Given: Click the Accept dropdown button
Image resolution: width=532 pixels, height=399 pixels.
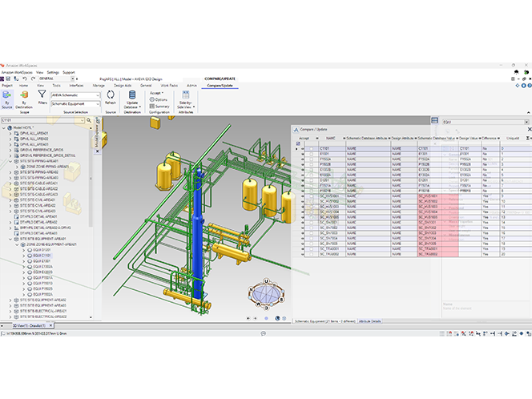Looking at the screenshot, I should [157, 93].
